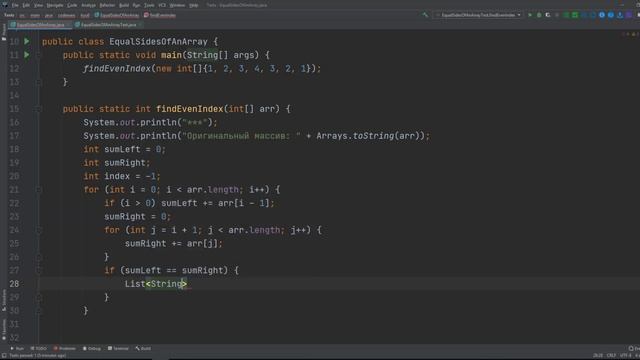Collapse findEvenIndex method fold marker line 15
The width and height of the screenshot is (640, 360).
tap(38, 109)
